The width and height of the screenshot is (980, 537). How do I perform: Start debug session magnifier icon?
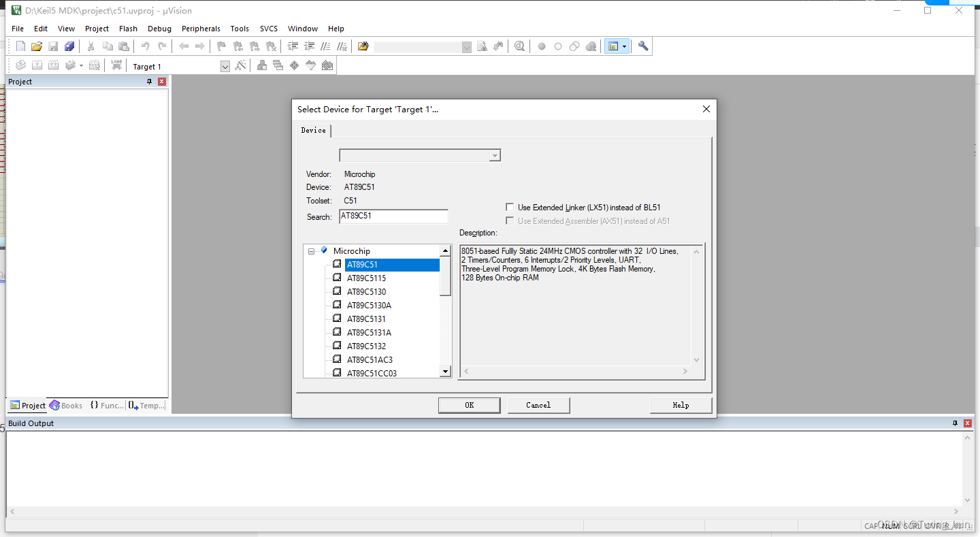pos(520,46)
